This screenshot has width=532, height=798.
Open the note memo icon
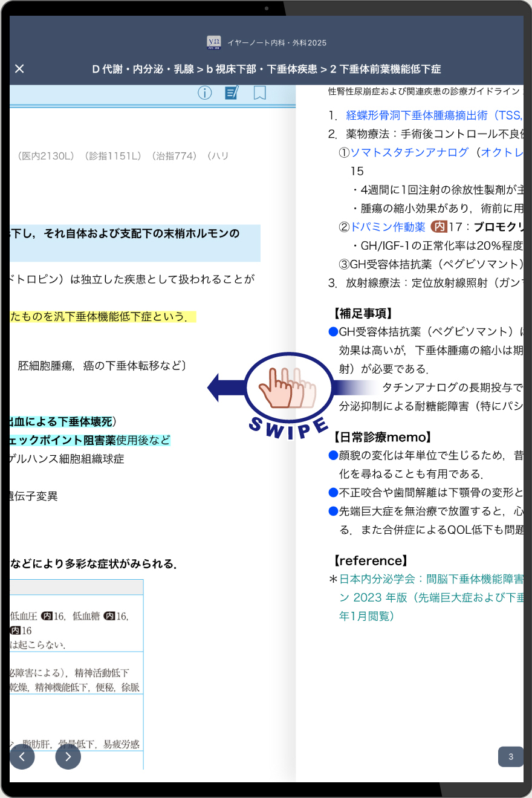pyautogui.click(x=232, y=92)
